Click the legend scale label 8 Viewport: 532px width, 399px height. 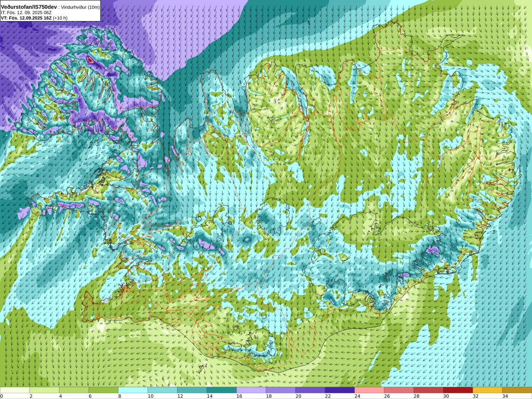[120, 396]
